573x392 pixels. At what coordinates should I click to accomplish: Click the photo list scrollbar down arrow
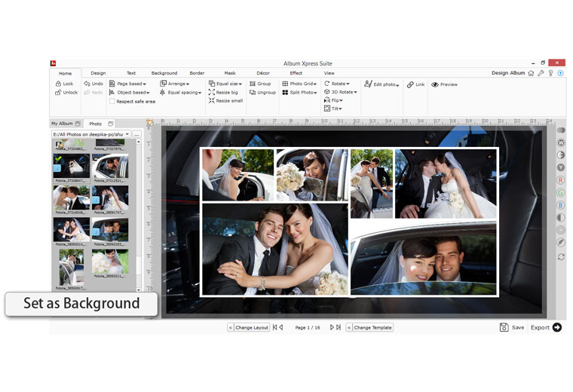pos(139,289)
